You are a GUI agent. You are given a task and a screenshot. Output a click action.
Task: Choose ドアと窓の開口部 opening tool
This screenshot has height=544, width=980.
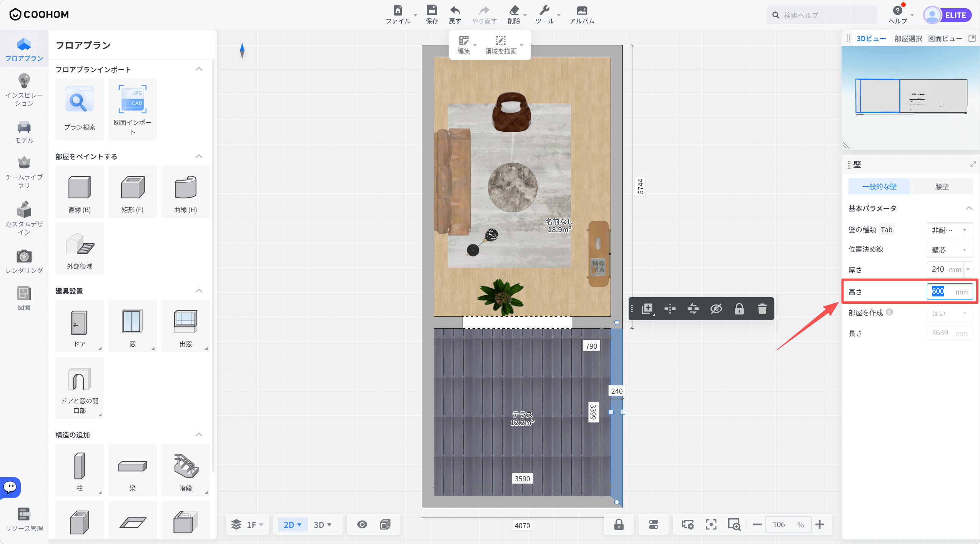[80, 388]
